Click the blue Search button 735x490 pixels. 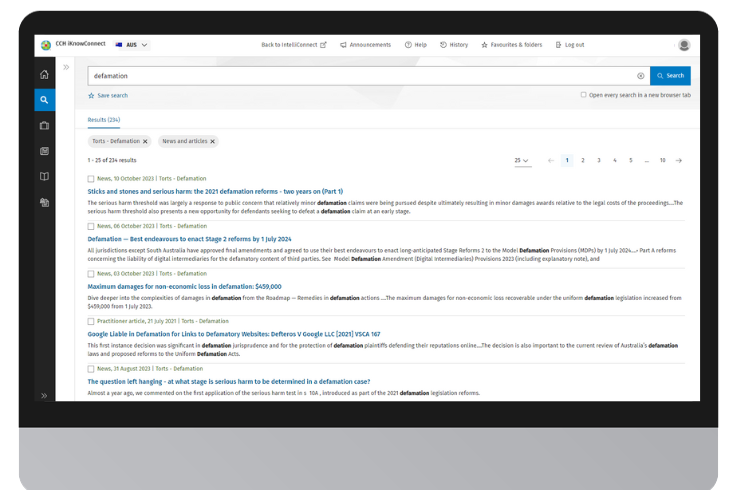point(670,76)
